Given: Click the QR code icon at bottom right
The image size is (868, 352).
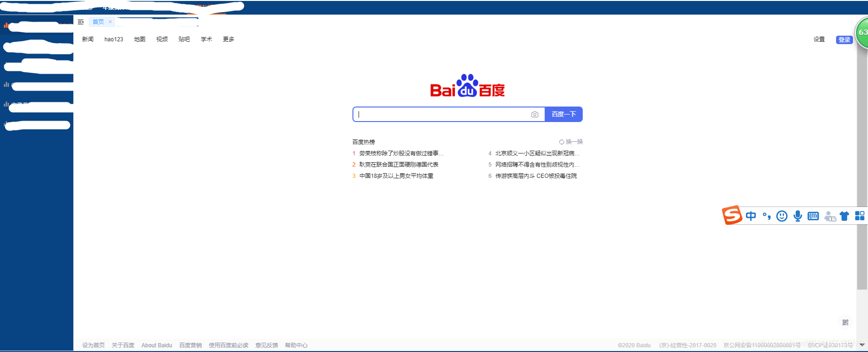Looking at the screenshot, I should pos(845,322).
